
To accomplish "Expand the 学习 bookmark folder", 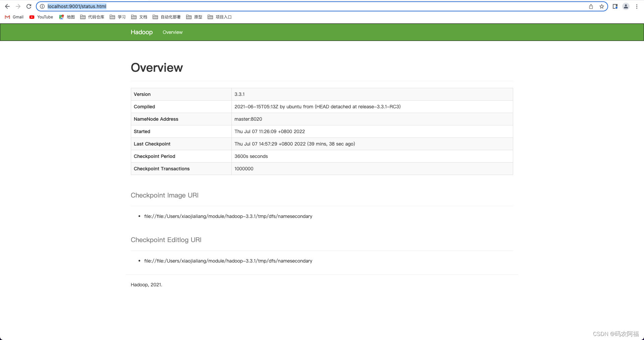I will (x=117, y=17).
